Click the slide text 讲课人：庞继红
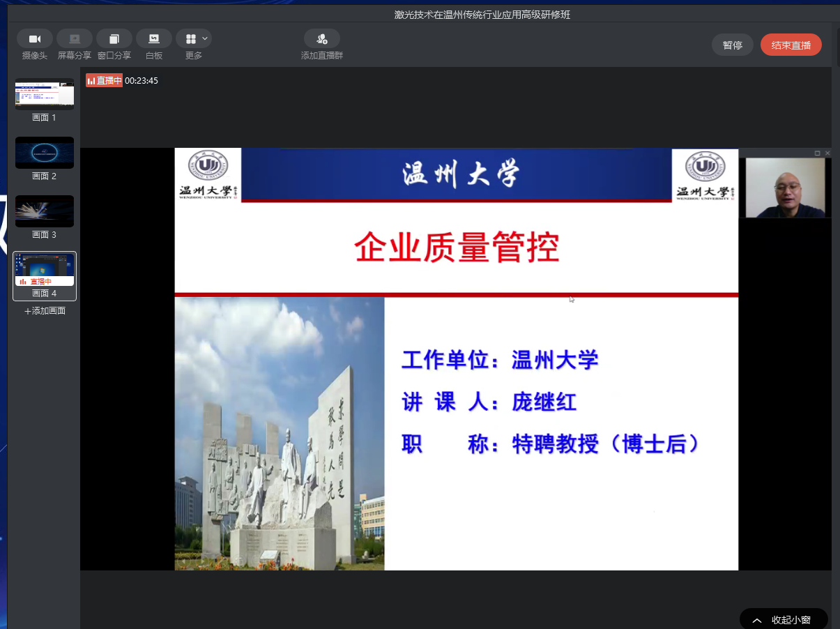 pyautogui.click(x=489, y=402)
